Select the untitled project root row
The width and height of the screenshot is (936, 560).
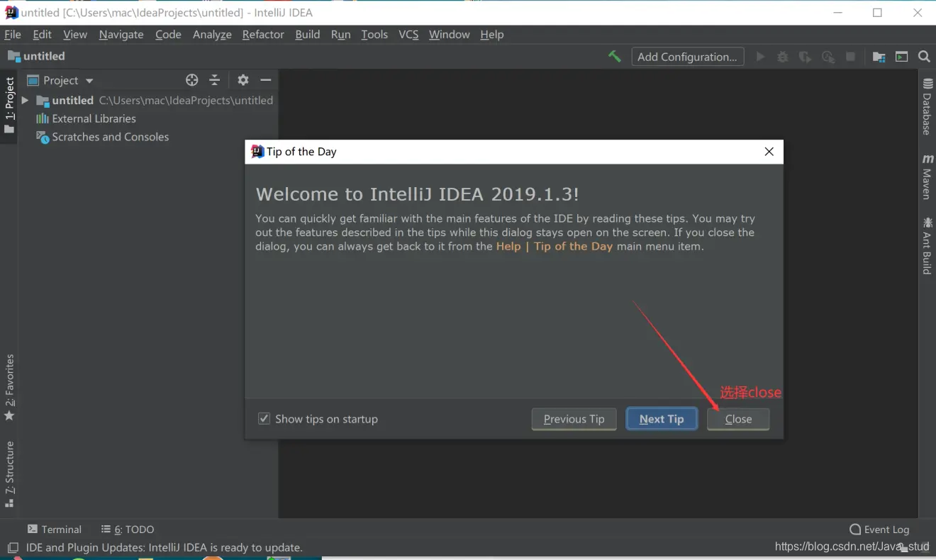pos(149,101)
